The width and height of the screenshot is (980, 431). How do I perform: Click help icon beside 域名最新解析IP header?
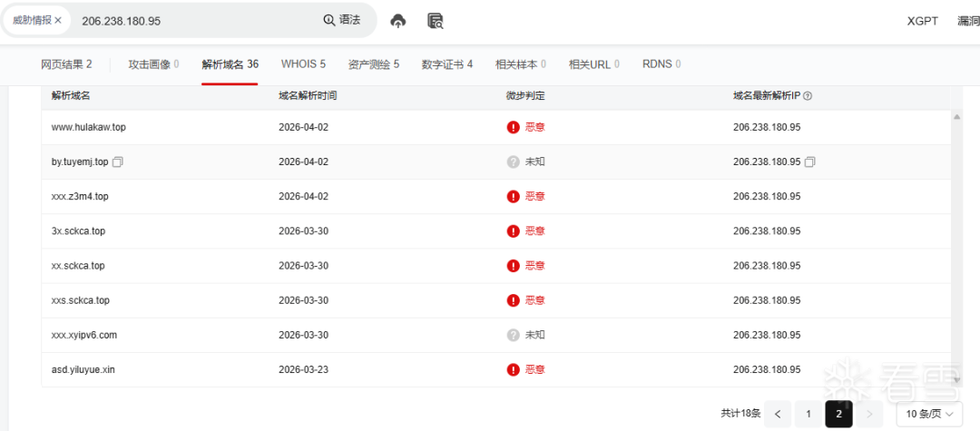[808, 96]
